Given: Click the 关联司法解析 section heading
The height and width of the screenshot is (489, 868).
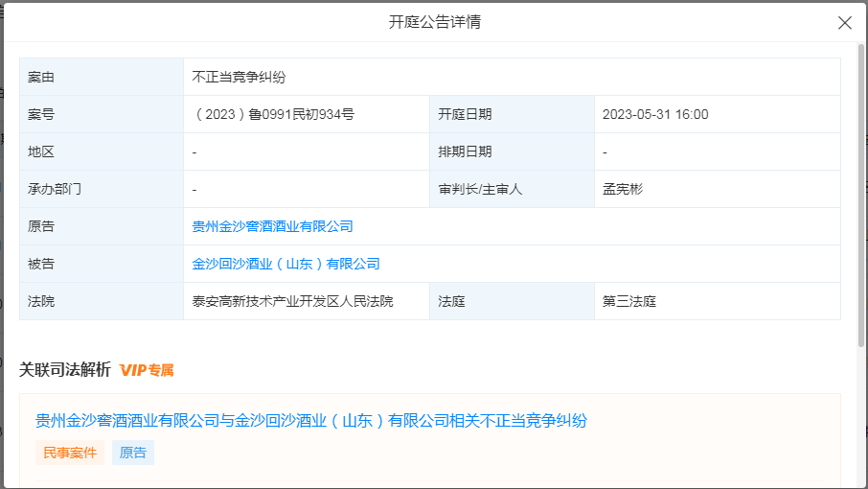Looking at the screenshot, I should [65, 369].
